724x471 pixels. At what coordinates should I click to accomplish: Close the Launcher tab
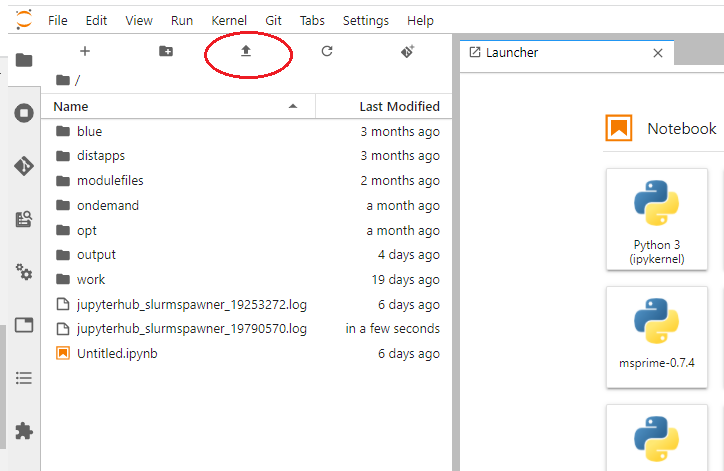click(x=657, y=53)
